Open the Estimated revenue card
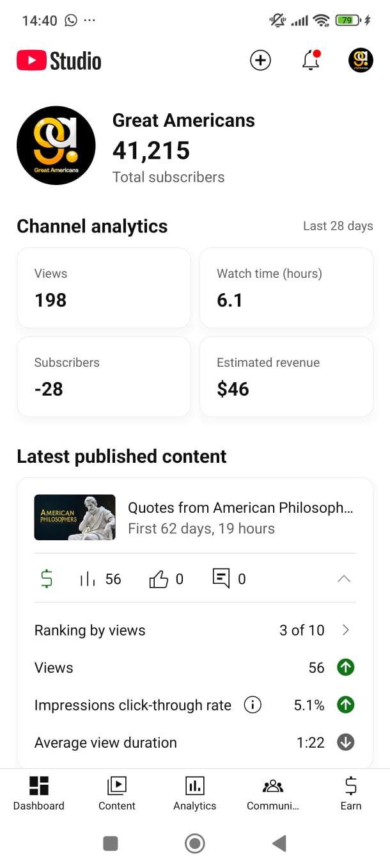 point(286,376)
